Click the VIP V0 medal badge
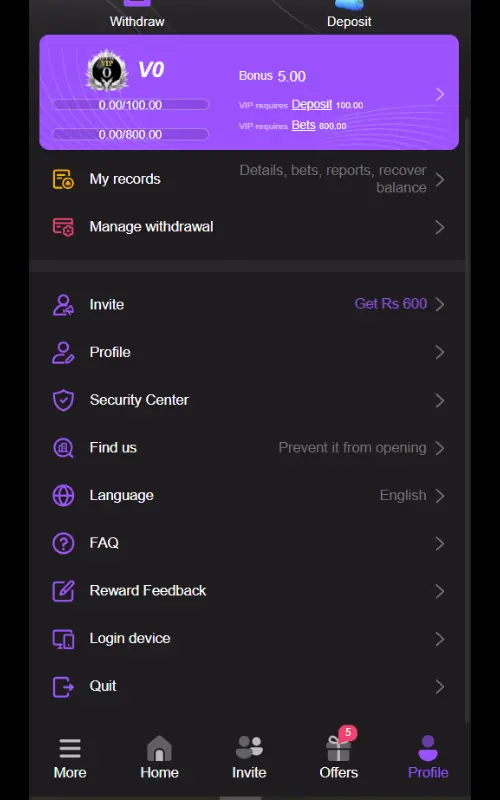Screen dimensions: 500x800 tap(107, 71)
